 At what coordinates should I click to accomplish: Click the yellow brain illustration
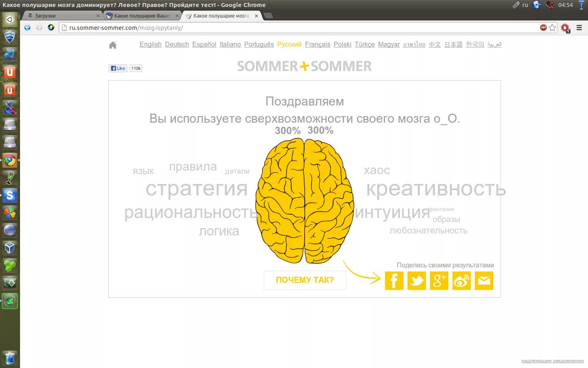(x=305, y=200)
